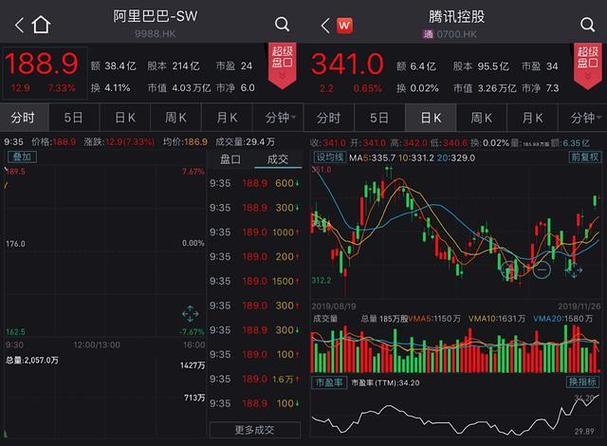Tap VMA10:1631万 label
Viewport: 607px width, 446px height.
coord(497,319)
